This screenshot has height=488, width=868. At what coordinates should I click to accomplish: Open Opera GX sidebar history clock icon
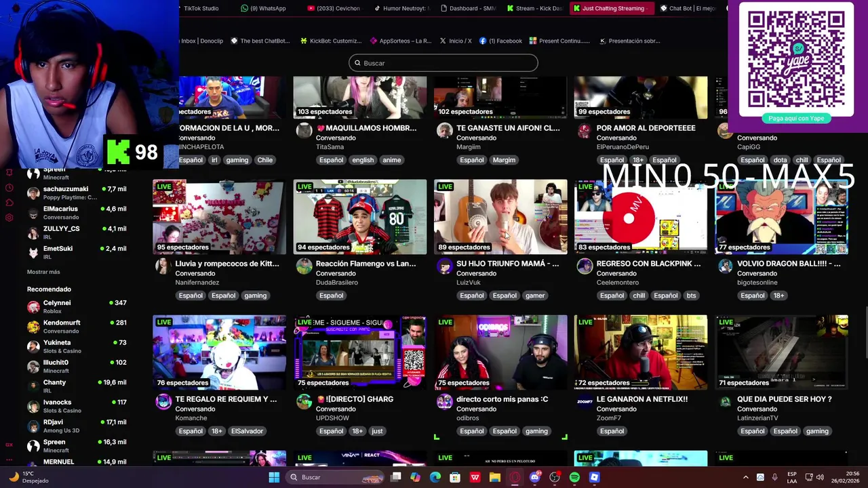9,188
